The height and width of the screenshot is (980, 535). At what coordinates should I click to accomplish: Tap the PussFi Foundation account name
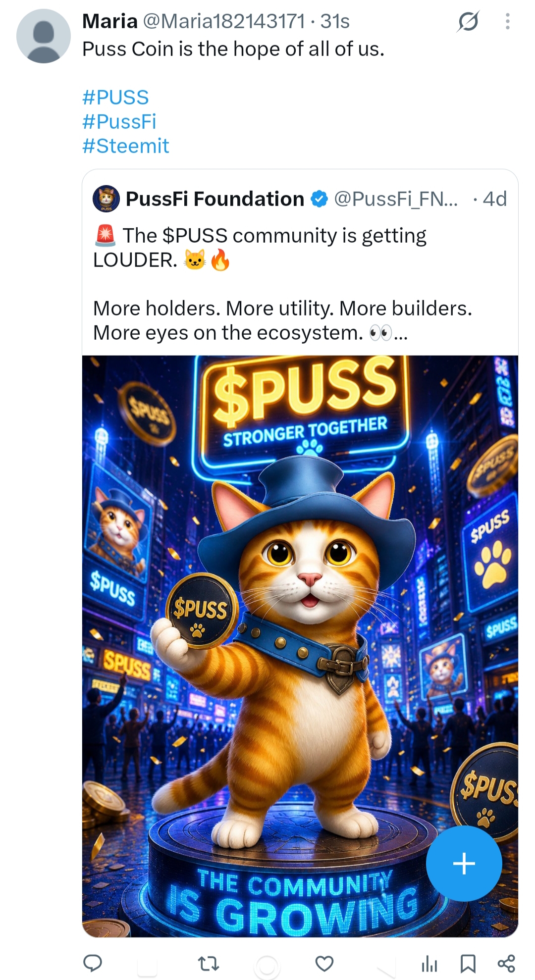coord(215,199)
